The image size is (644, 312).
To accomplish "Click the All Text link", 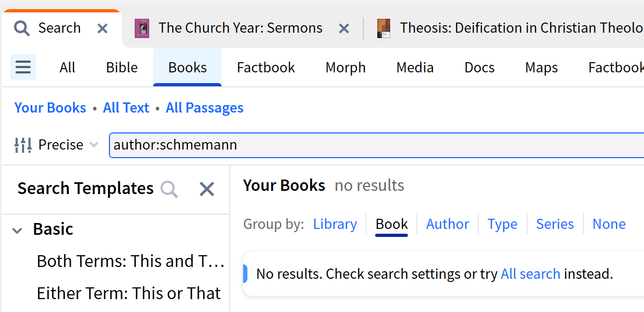I will point(126,108).
